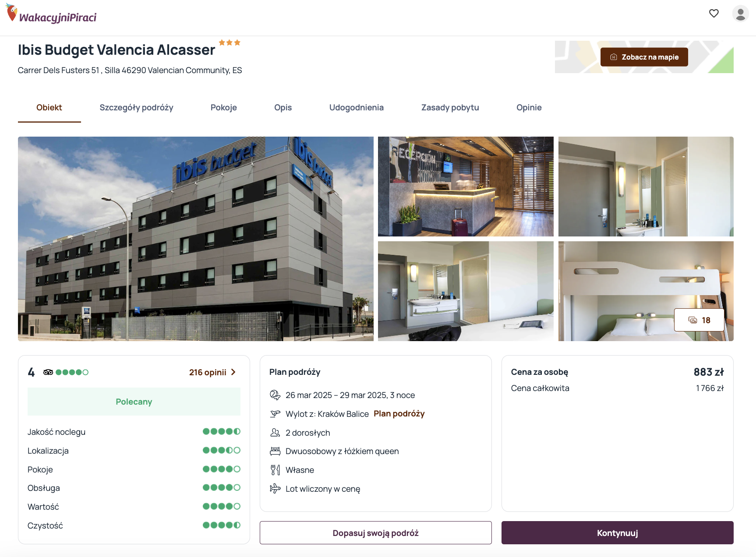This screenshot has width=756, height=557.
Task: Click the bed icon by Dwuosobowy room
Action: pos(275,451)
